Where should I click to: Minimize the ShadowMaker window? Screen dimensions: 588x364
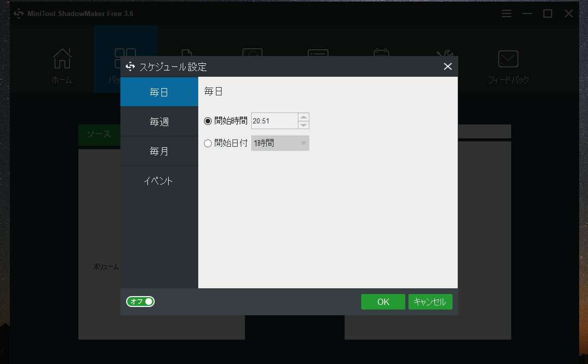(527, 13)
